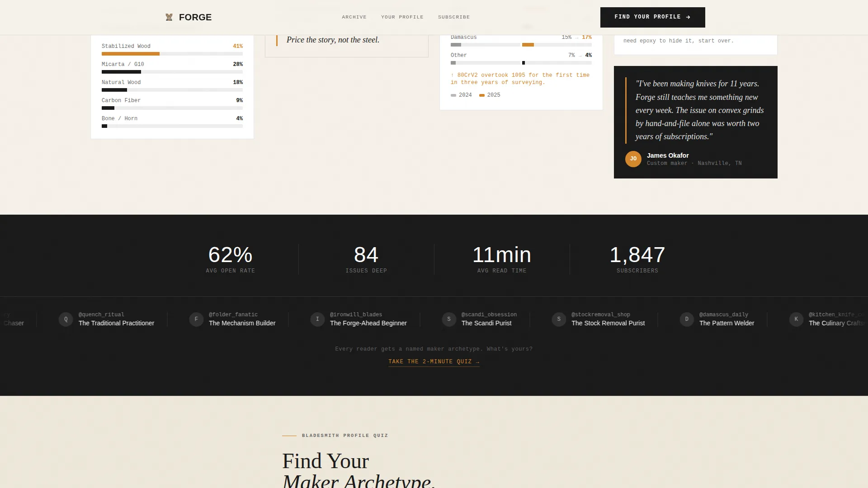Click Take the 2-Minute Quiz link

[x=434, y=362]
